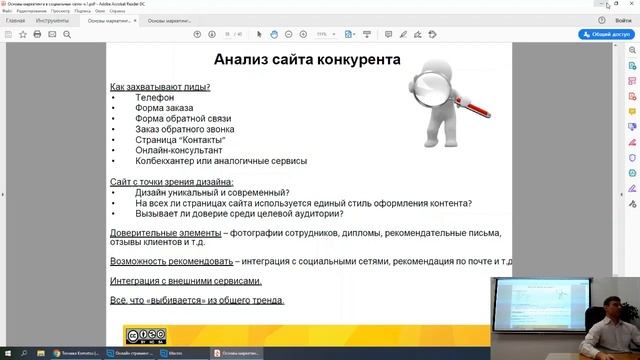Open the purple pen tool icon in right panel

click(632, 188)
